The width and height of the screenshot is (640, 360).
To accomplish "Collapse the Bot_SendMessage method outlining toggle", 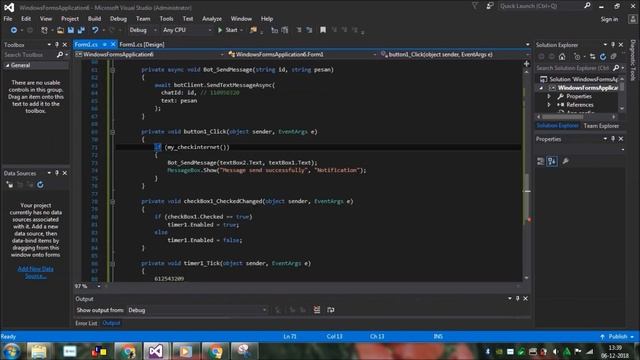I will (x=112, y=70).
